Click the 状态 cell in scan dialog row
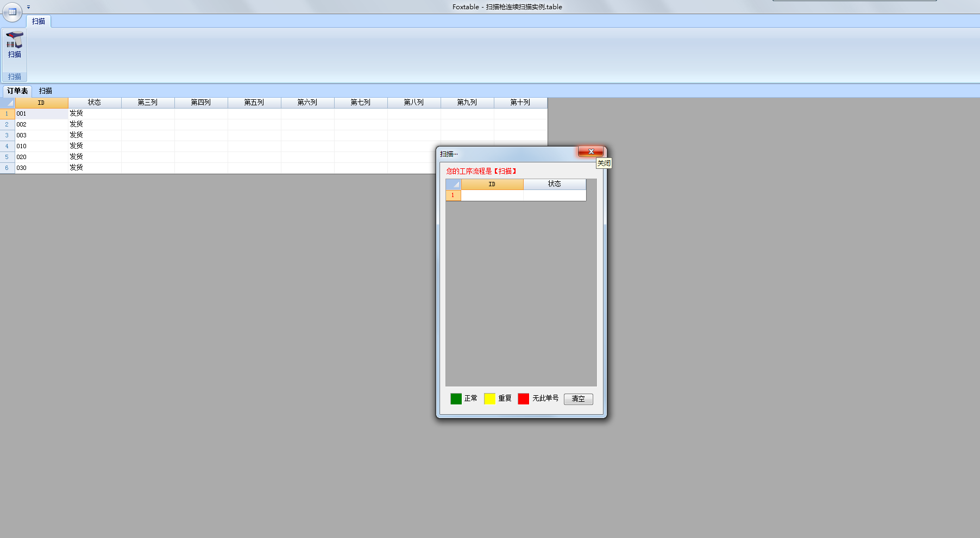980x538 pixels. (x=554, y=195)
